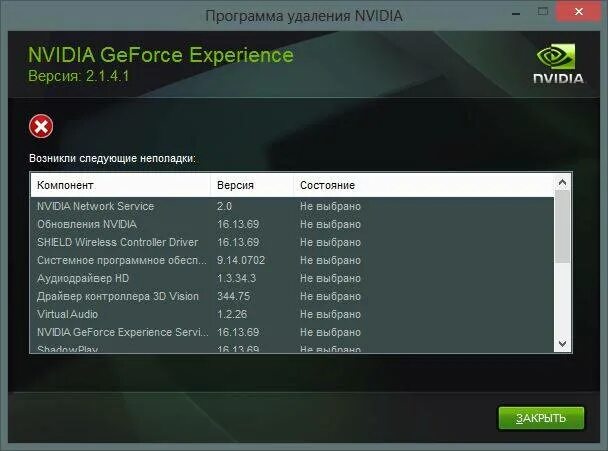Select the Аудиодрайвер HD row
The image size is (608, 451).
click(292, 278)
